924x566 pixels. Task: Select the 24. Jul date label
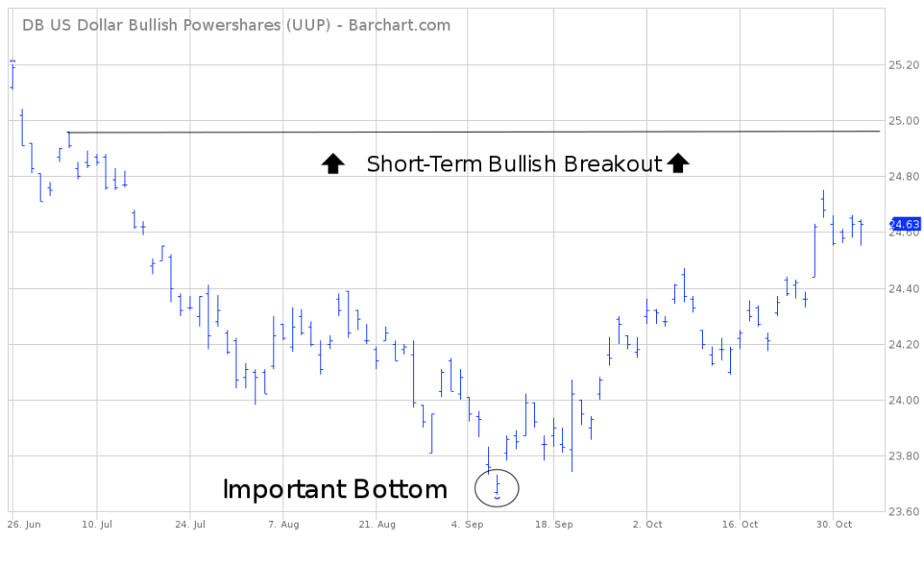(190, 524)
